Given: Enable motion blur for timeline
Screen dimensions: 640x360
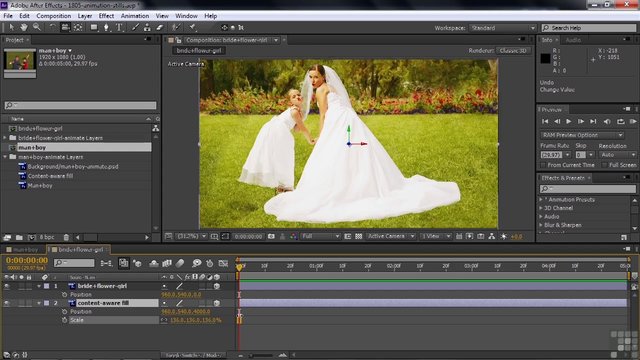Looking at the screenshot, I should [x=180, y=263].
